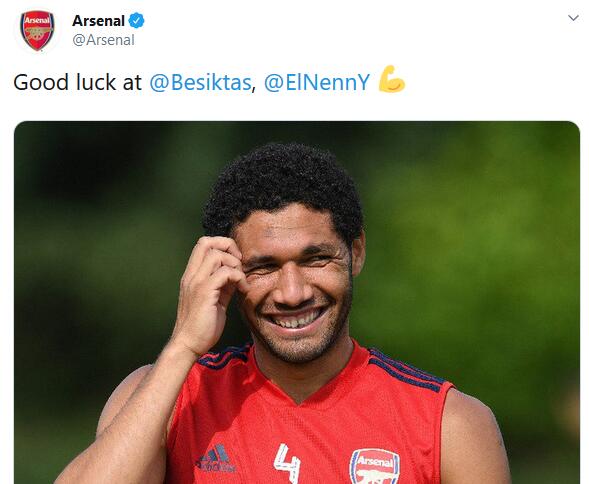
Task: Click the adidas logo on the jersey
Action: click(215, 458)
